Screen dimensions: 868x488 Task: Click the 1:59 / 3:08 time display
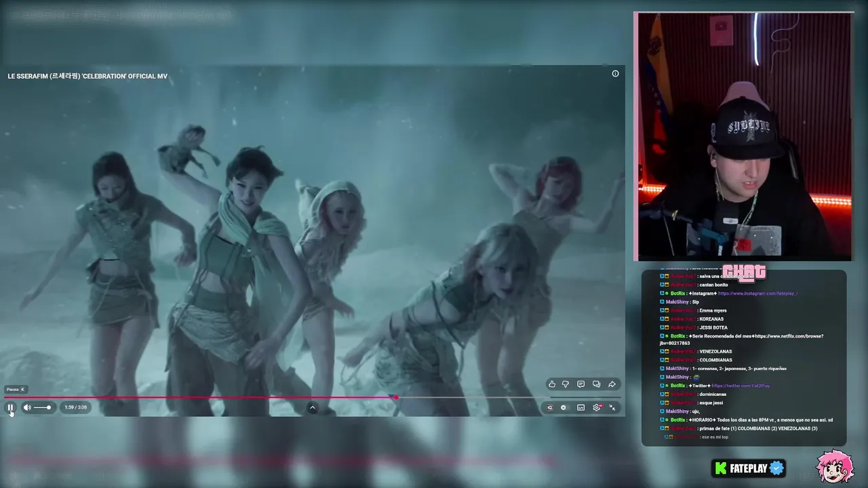[76, 407]
